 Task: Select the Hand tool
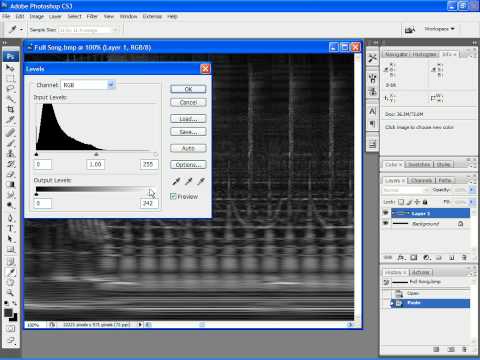pyautogui.click(x=10, y=283)
